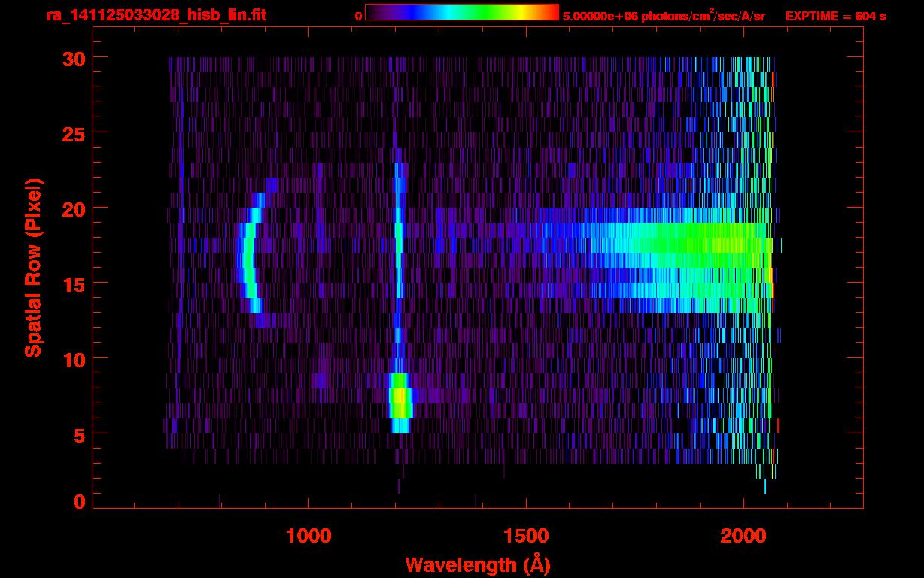Screen dimensions: 924x578
Task: Click the y-axis tick label 10
Action: click(x=74, y=359)
